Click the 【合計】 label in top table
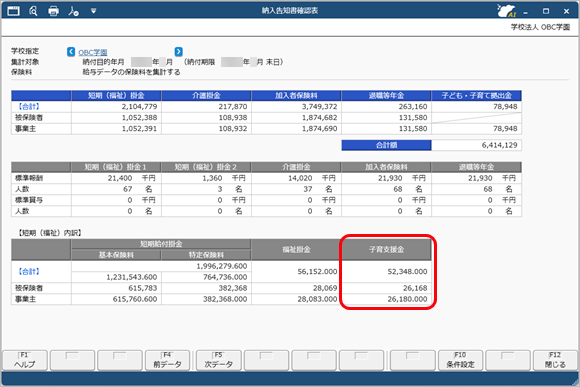Viewport: 580px width, 387px height. pos(29,107)
